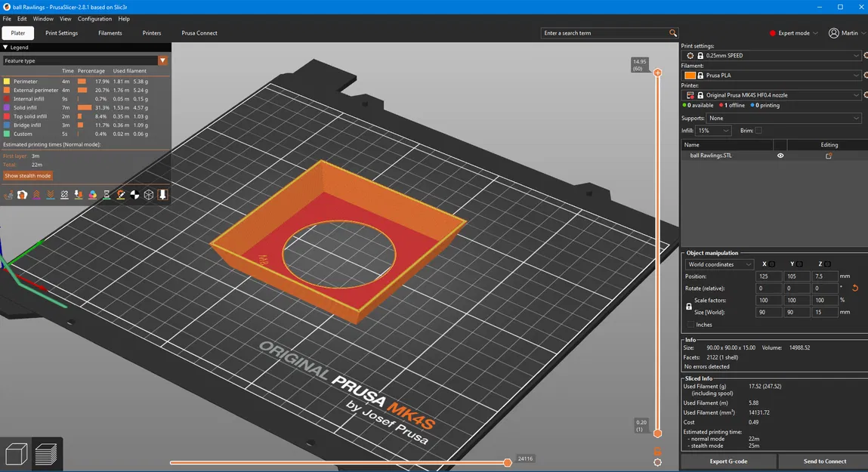
Task: Switch to the Print Settings tab
Action: (x=61, y=33)
